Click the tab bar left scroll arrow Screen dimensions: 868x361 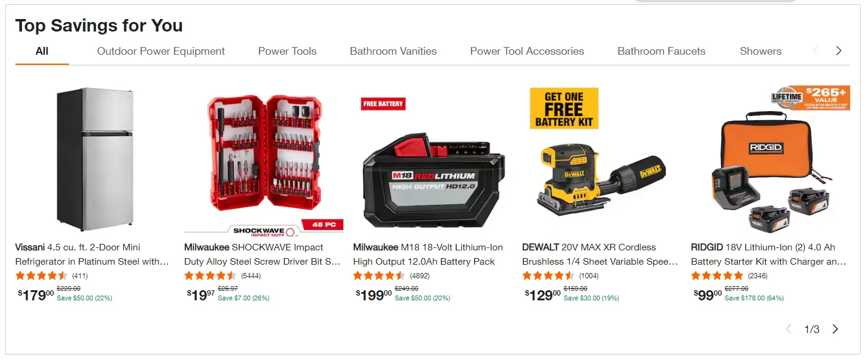[815, 51]
